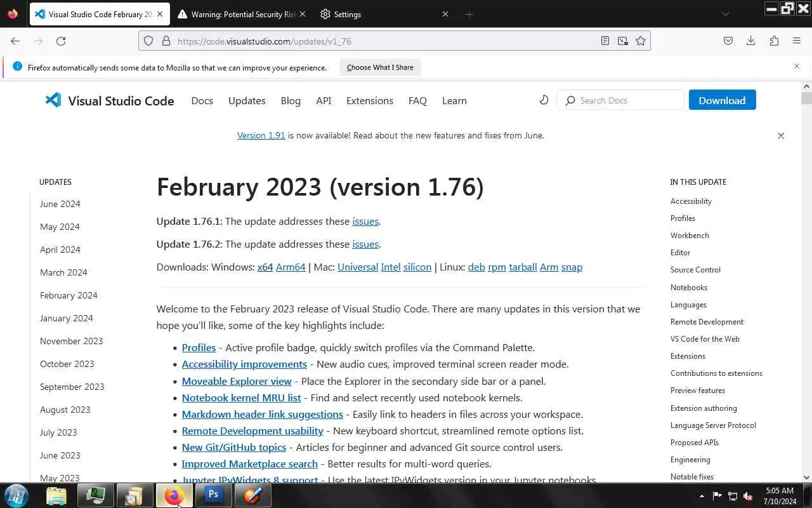Open the New Git/GitHub topics link
The height and width of the screenshot is (508, 812).
pyautogui.click(x=233, y=447)
